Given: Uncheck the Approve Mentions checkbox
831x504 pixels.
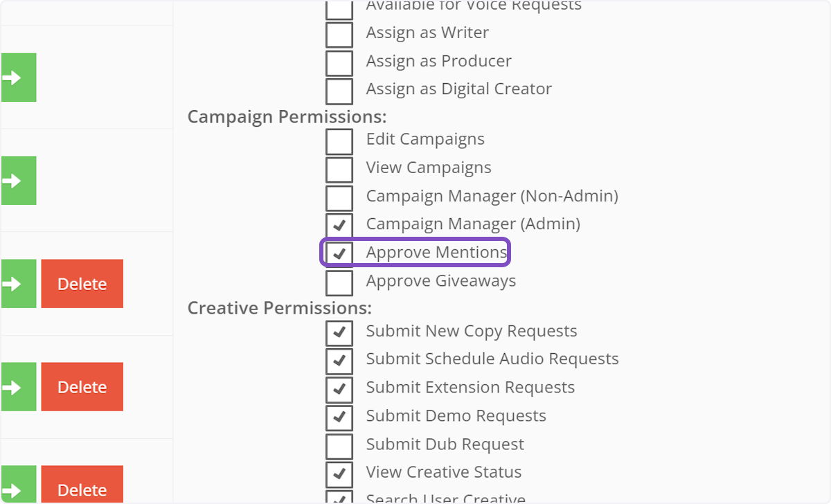Looking at the screenshot, I should click(x=339, y=253).
